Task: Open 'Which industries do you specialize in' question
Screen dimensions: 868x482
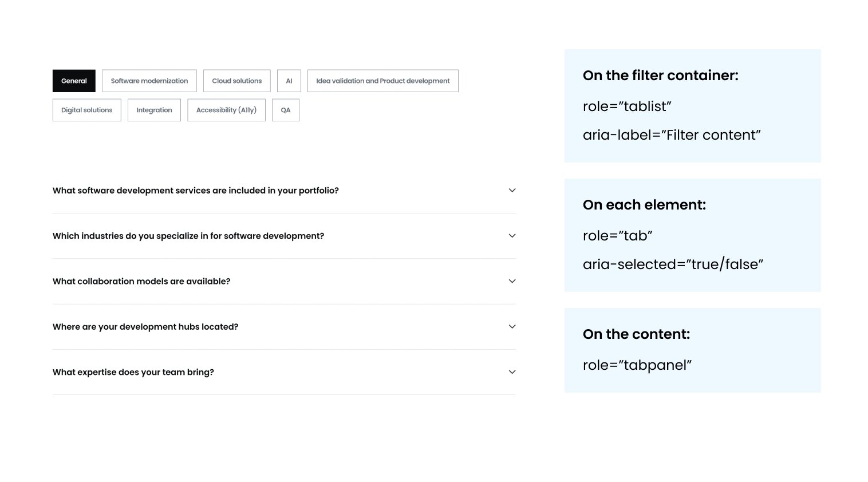Action: point(188,236)
